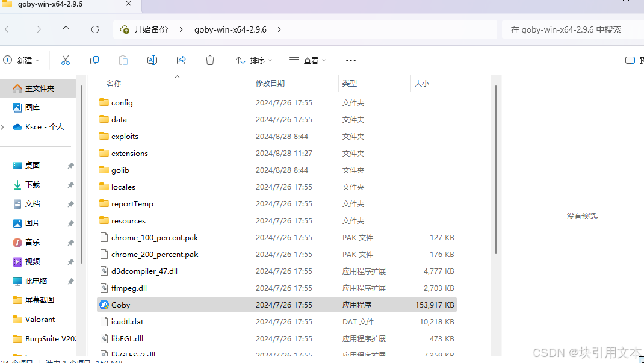Go forward with the right arrow

tap(37, 29)
